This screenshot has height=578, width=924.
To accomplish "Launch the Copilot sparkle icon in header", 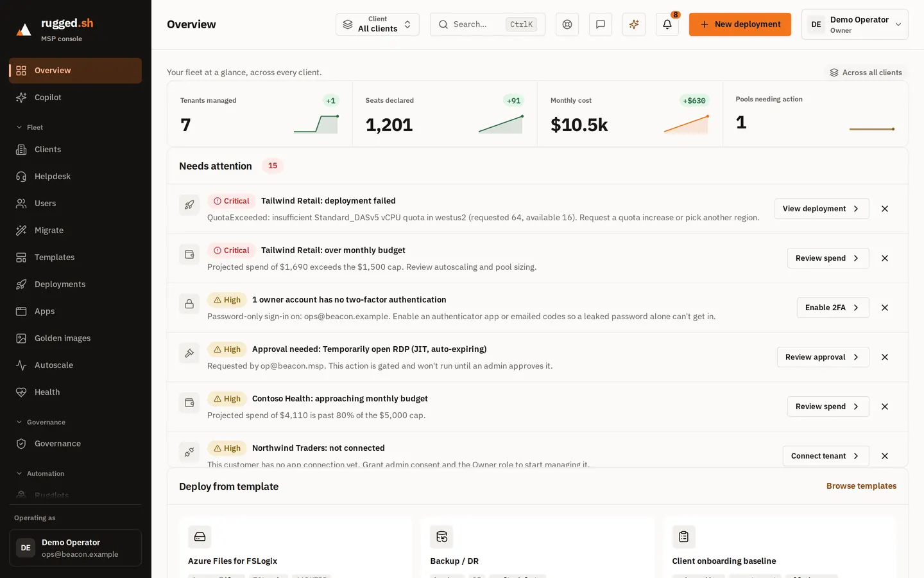I will tap(634, 24).
